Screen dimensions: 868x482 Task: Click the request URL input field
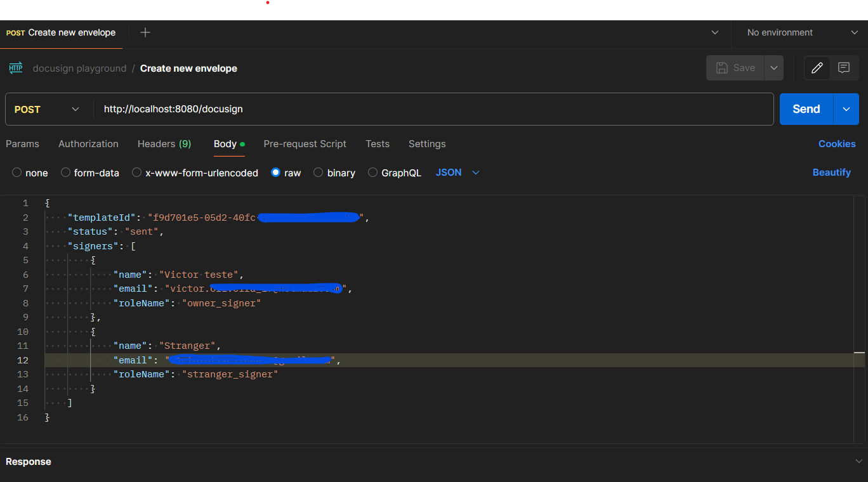pyautogui.click(x=433, y=109)
